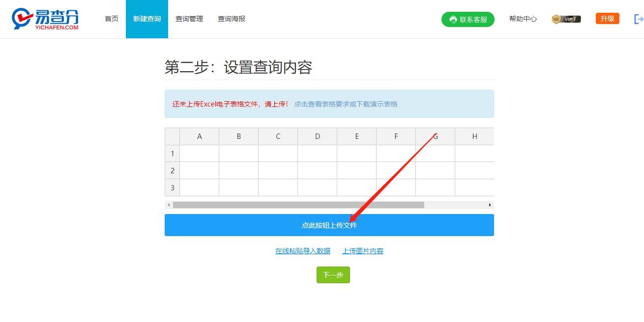Select cell A1 in the spreadsheet
Image resolution: width=644 pixels, height=322 pixels.
(199, 153)
